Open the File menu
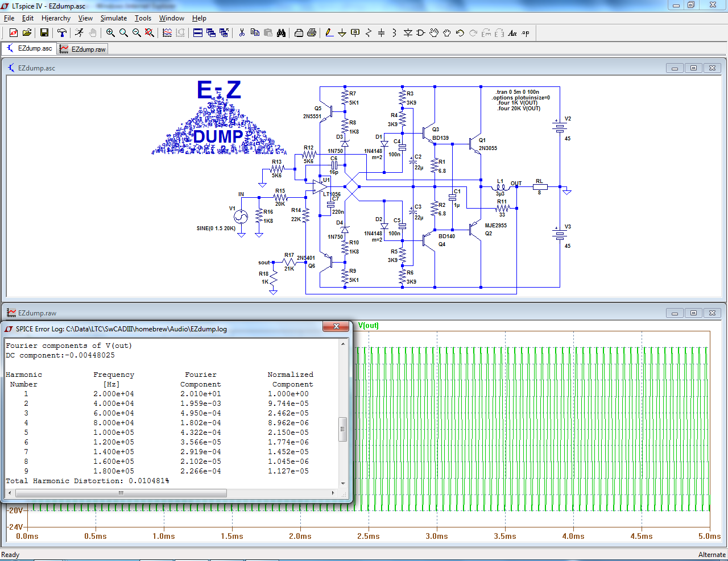728x561 pixels. click(9, 18)
